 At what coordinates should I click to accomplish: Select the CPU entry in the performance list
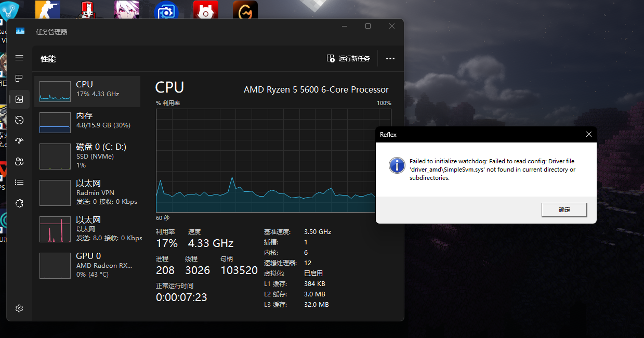[87, 92]
